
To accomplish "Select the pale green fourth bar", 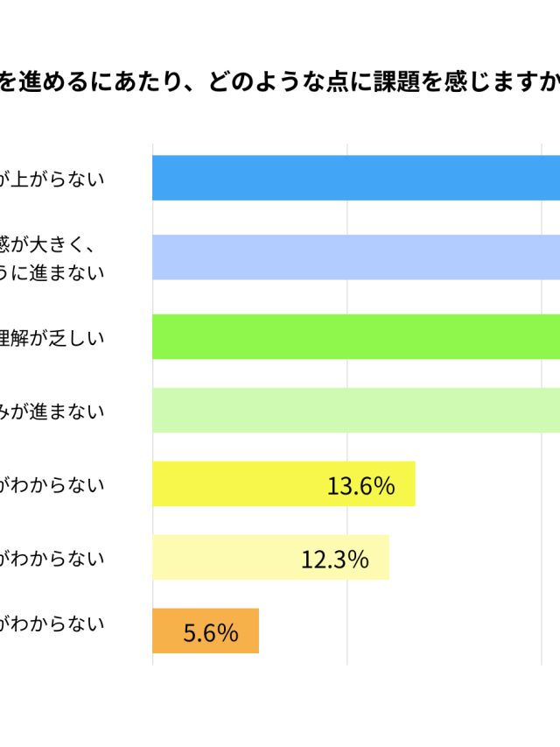I will pyautogui.click(x=356, y=410).
